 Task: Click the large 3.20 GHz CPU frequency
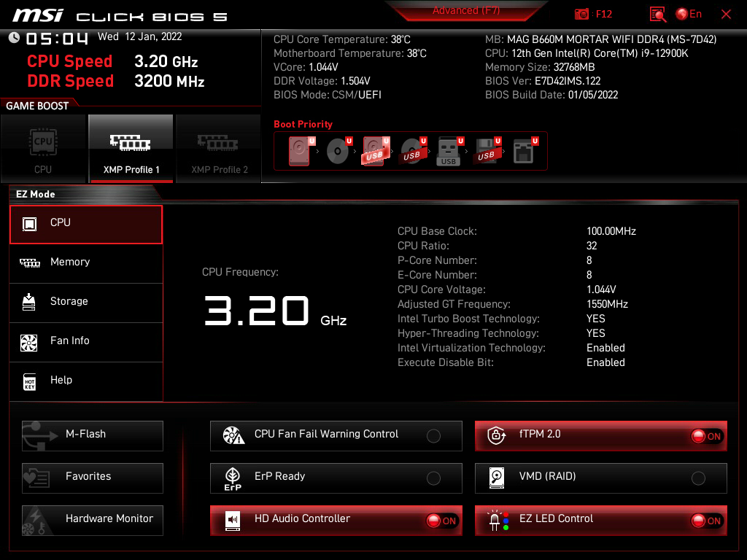(275, 311)
